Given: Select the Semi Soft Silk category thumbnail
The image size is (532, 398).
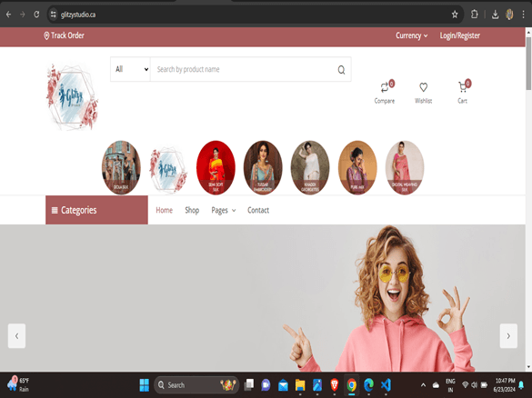Looking at the screenshot, I should pos(216,167).
